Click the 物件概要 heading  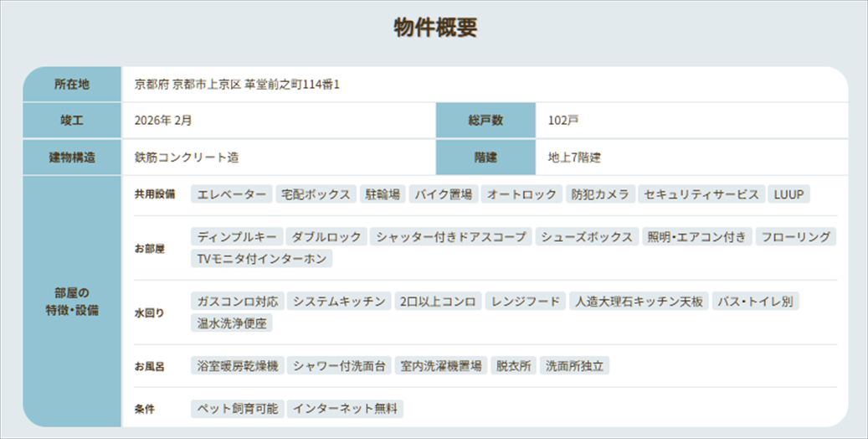(435, 27)
